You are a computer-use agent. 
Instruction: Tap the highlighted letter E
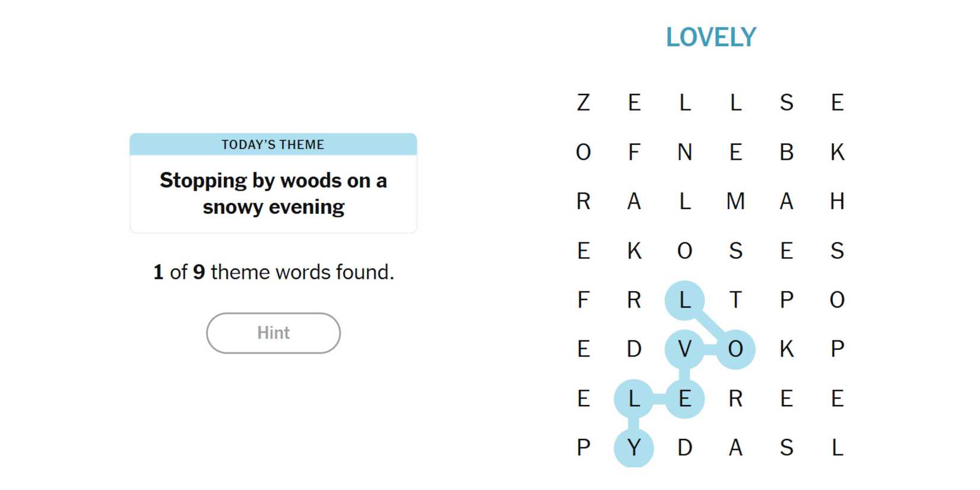point(685,398)
